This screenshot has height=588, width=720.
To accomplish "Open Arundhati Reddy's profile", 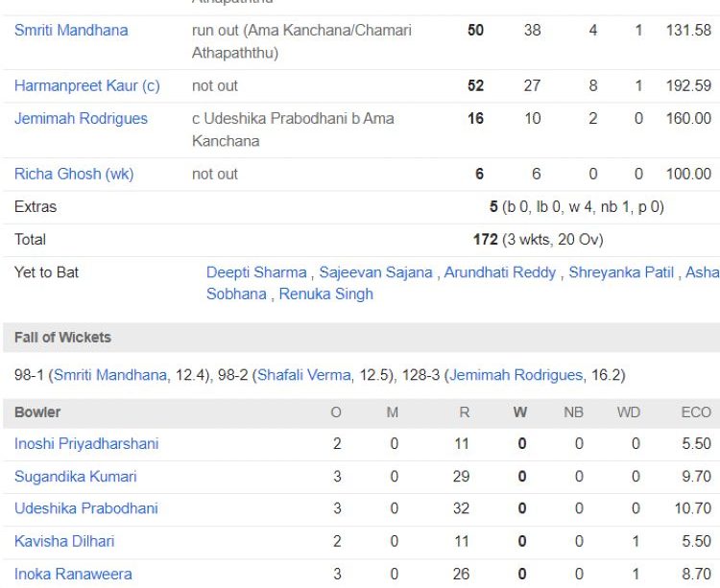I will click(x=499, y=272).
